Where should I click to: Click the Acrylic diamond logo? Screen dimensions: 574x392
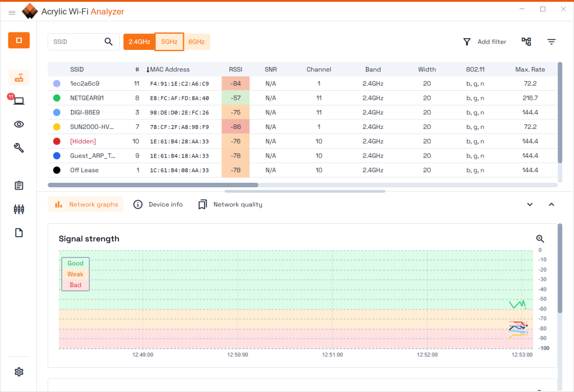pos(30,11)
